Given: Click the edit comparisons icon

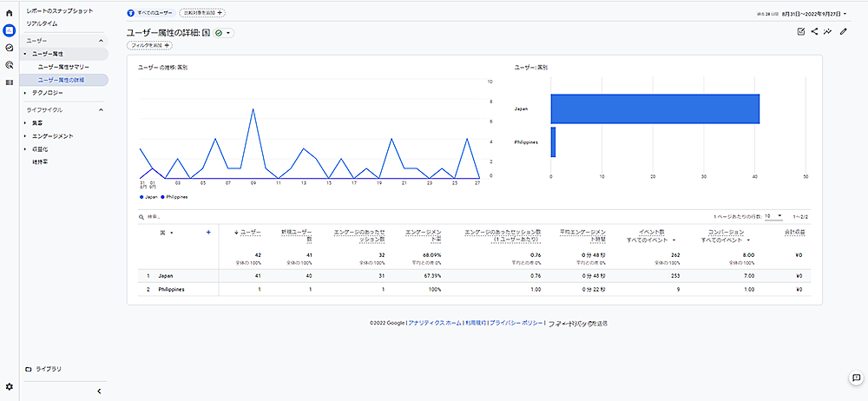Looking at the screenshot, I should [x=800, y=32].
